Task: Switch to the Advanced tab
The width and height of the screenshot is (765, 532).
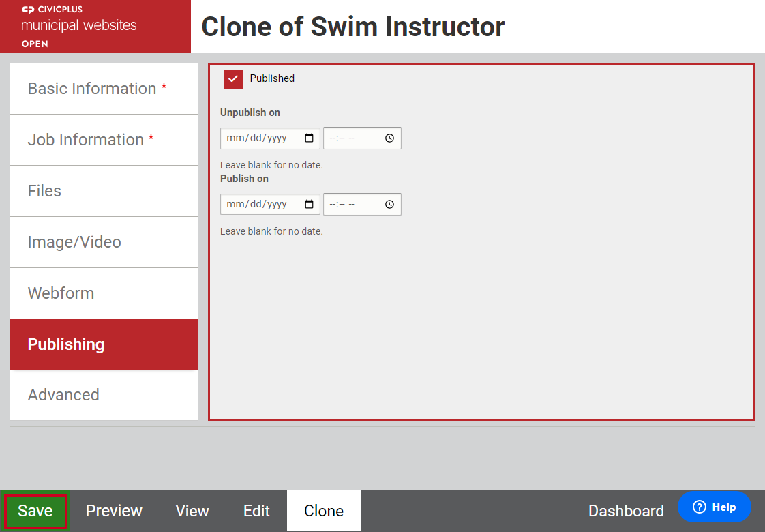Action: [x=104, y=395]
